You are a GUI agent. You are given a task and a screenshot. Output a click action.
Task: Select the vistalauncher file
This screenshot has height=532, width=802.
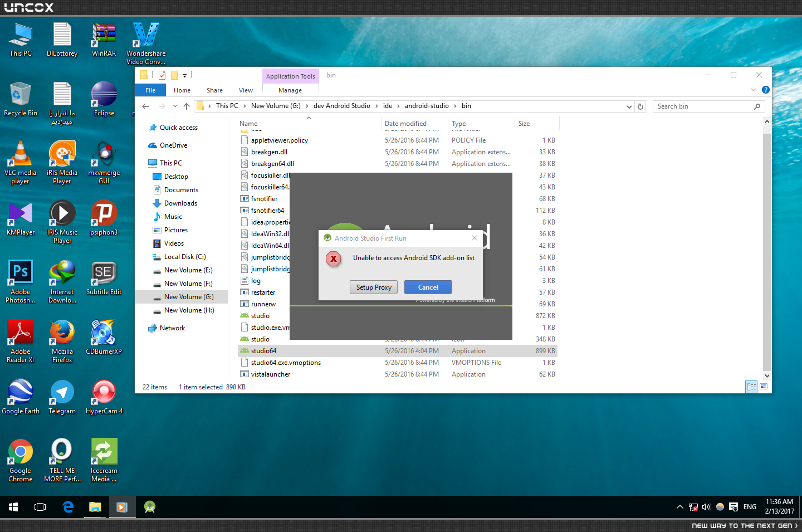point(398,374)
